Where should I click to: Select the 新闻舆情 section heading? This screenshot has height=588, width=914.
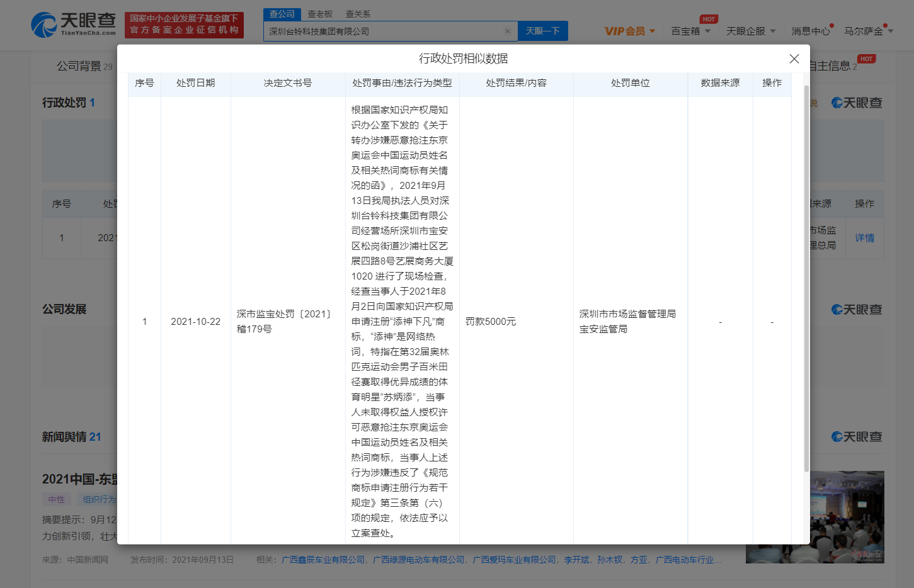(71, 437)
